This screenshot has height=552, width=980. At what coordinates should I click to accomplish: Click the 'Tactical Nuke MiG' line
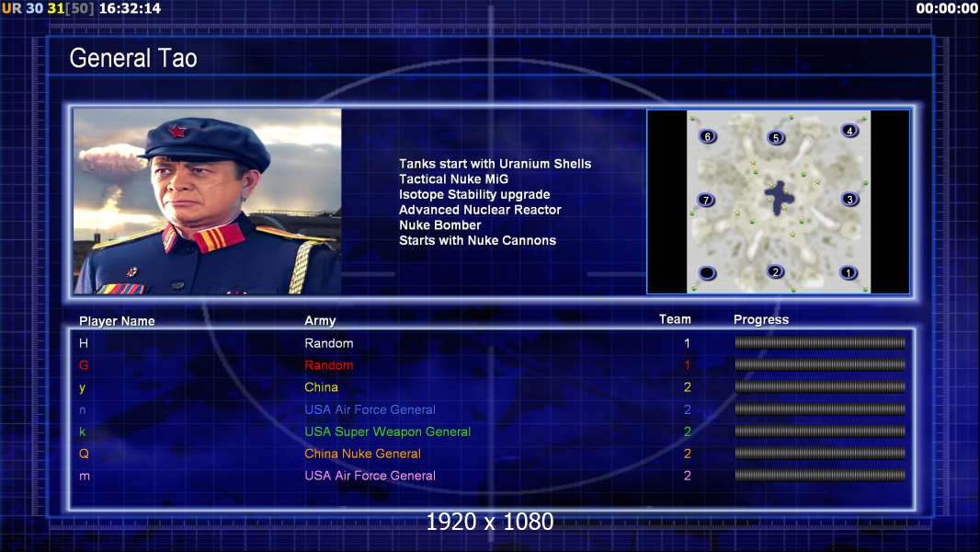point(454,178)
